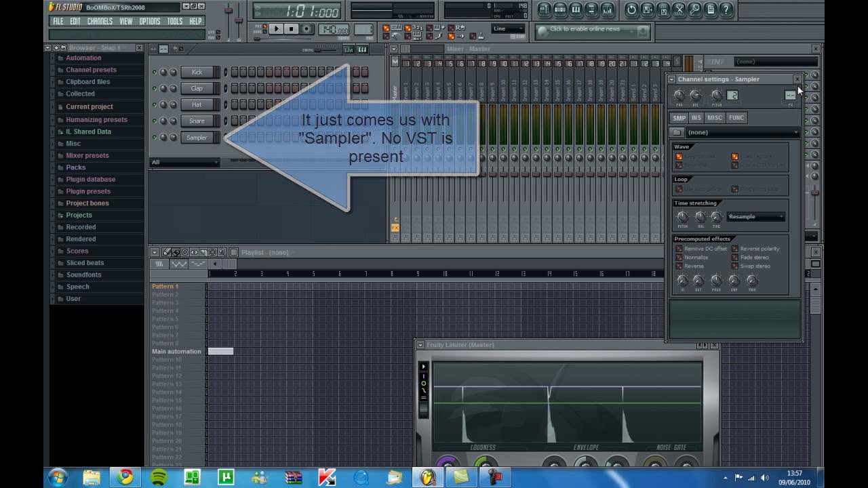Open the piano roll from the top toolbar
Viewport: 868px width, 488px height.
click(x=576, y=9)
